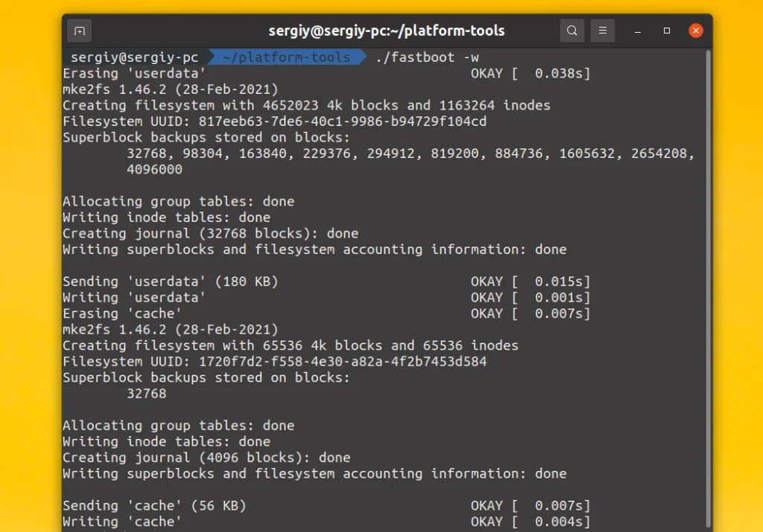Screen dimensions: 763x532
Task: Click the search magnifier icon
Action: [572, 31]
